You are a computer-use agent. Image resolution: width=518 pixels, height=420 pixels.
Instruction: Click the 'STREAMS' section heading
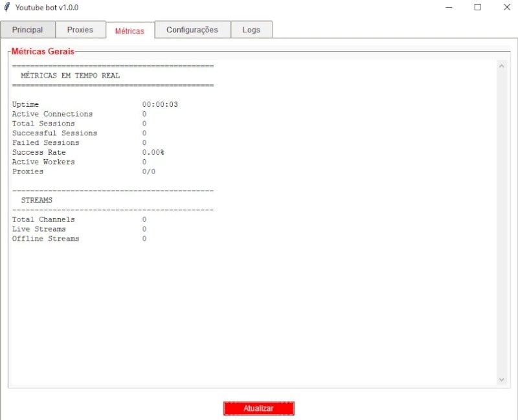[37, 200]
